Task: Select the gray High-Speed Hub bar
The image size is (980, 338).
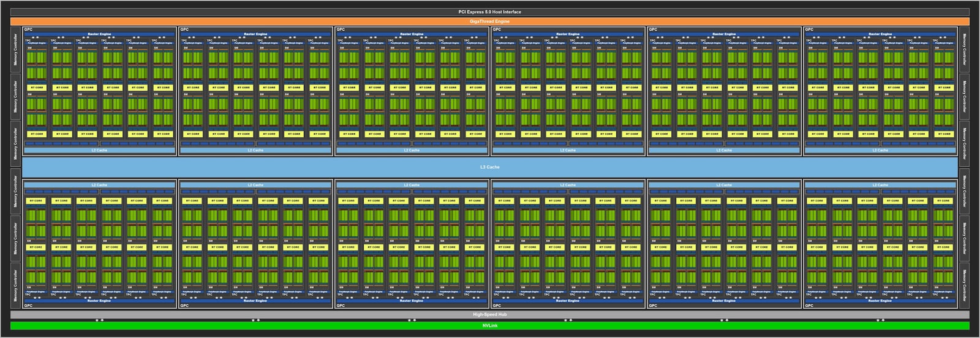Action: tap(489, 315)
